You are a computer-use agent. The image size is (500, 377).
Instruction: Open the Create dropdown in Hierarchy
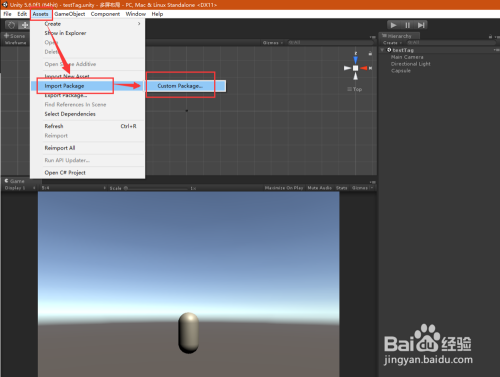(392, 43)
